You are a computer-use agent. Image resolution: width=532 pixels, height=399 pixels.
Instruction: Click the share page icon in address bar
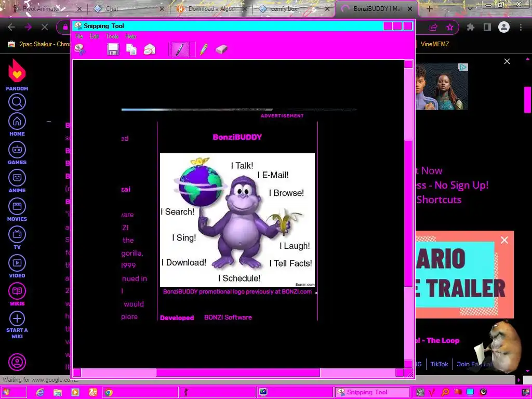pyautogui.click(x=433, y=27)
